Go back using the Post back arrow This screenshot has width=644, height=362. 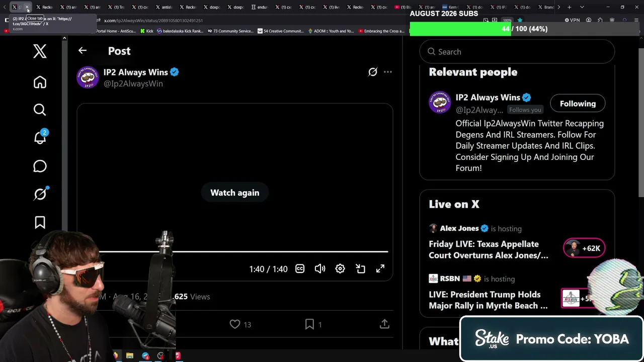point(83,51)
